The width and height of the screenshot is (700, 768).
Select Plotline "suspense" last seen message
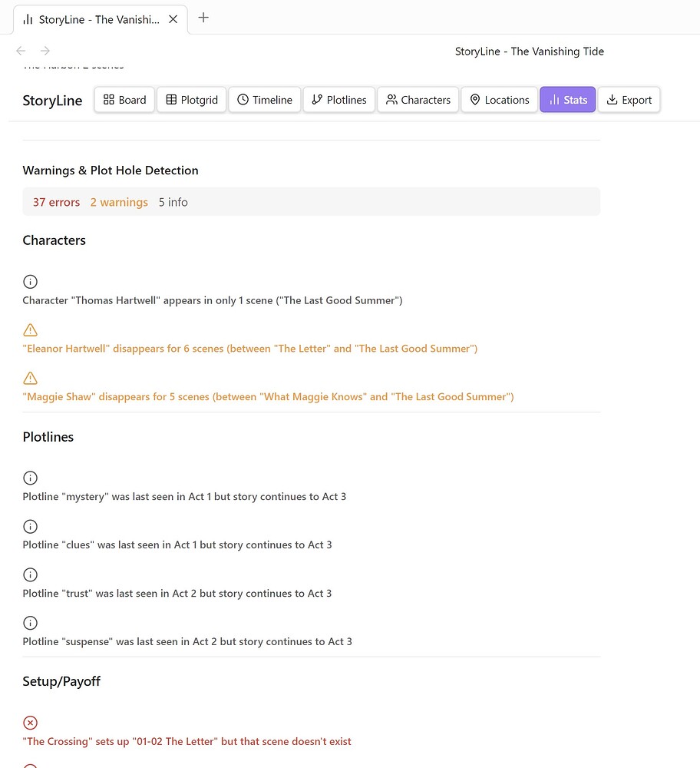(187, 641)
